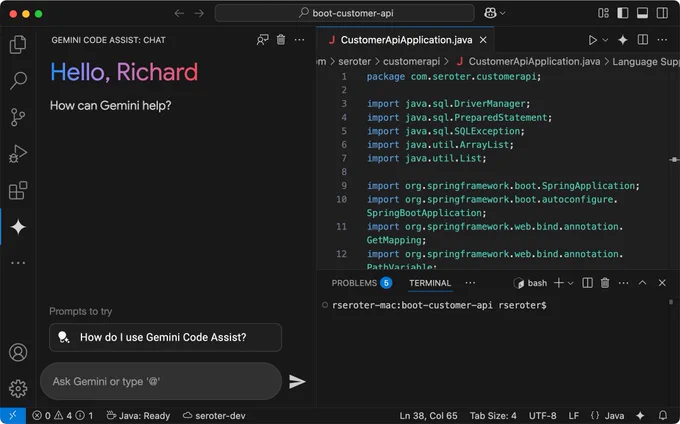Open seroter breadcrumb segment
Viewport: 680px width, 424px height.
pyautogui.click(x=354, y=62)
